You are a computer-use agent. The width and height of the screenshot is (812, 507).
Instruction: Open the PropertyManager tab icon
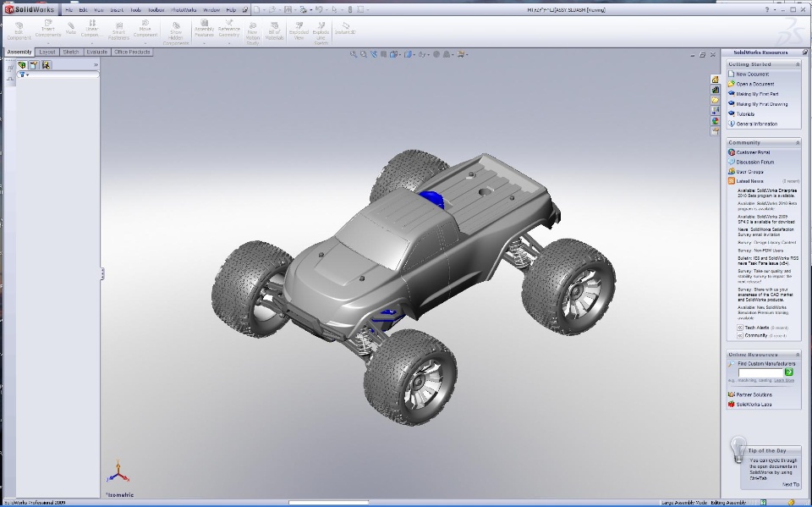[34, 65]
